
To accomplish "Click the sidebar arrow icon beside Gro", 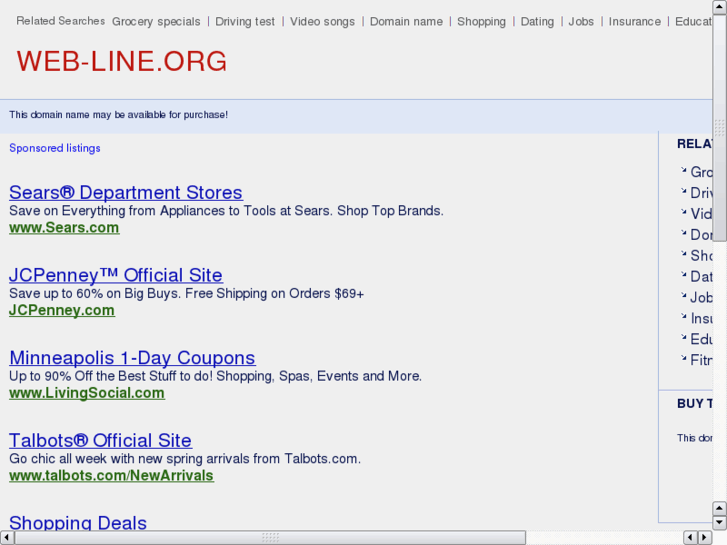I will (x=683, y=170).
